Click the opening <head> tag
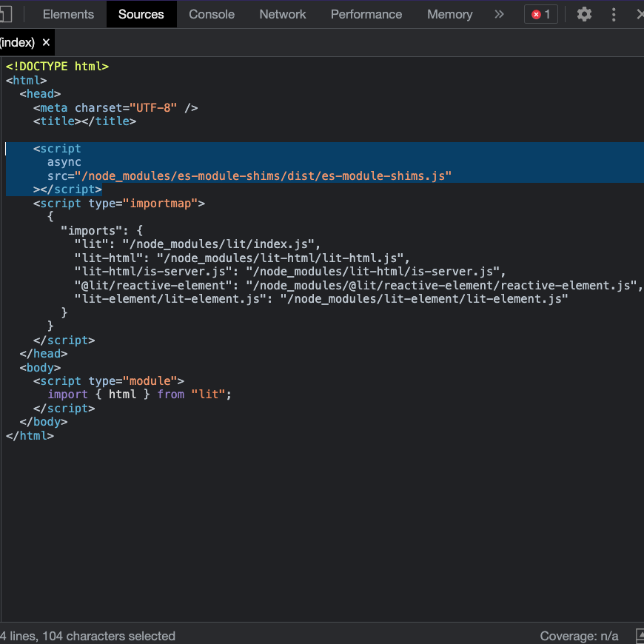Screen dimensions: 644x644 (40, 94)
